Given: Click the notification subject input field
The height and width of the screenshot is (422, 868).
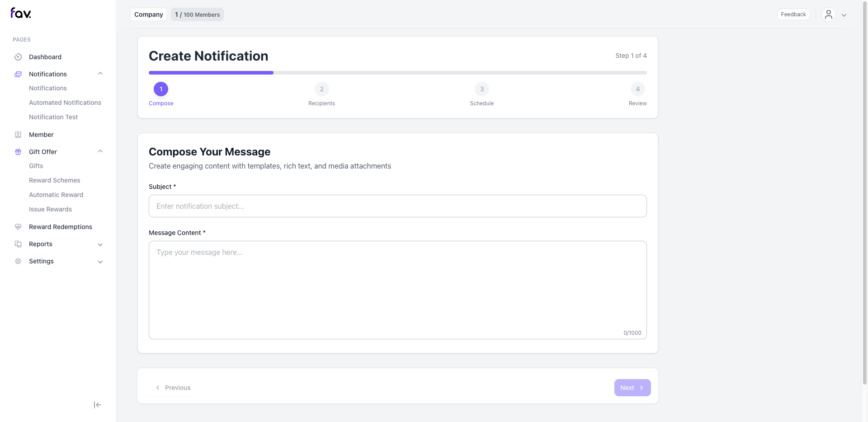Looking at the screenshot, I should click(397, 206).
